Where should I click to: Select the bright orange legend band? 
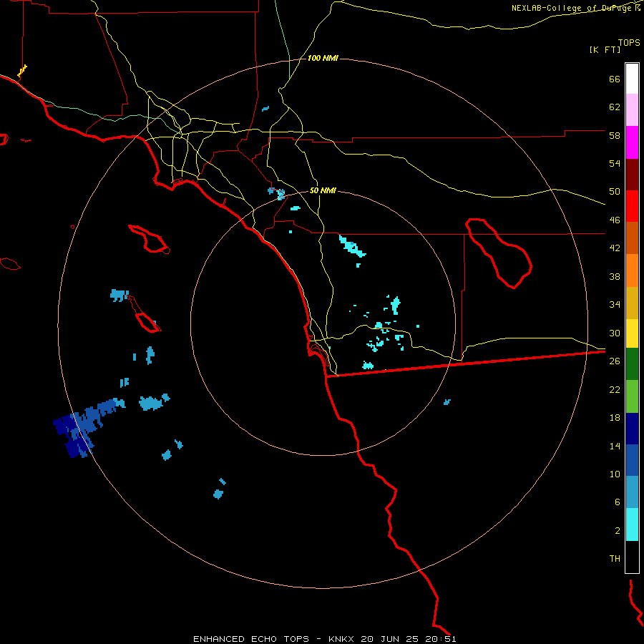pos(632,270)
